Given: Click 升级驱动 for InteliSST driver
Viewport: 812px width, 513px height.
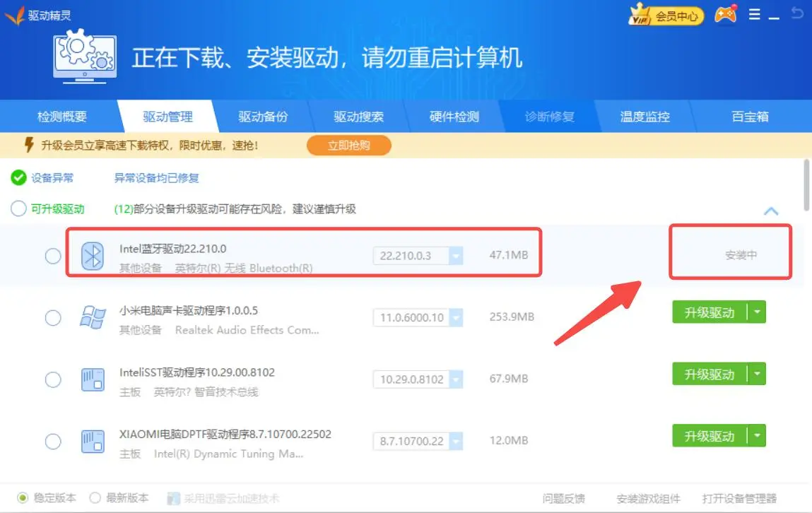Looking at the screenshot, I should 709,375.
